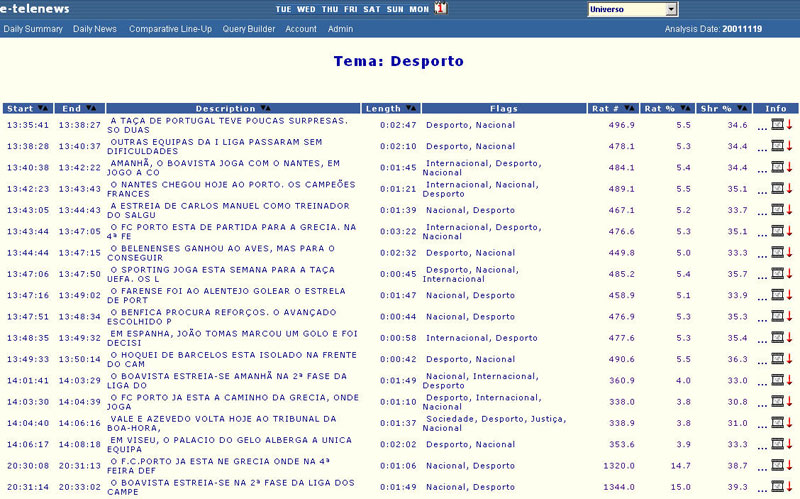Image resolution: width=800 pixels, height=499 pixels.
Task: Click the ellipsis link in the 13:47:06 row
Action: [762, 277]
